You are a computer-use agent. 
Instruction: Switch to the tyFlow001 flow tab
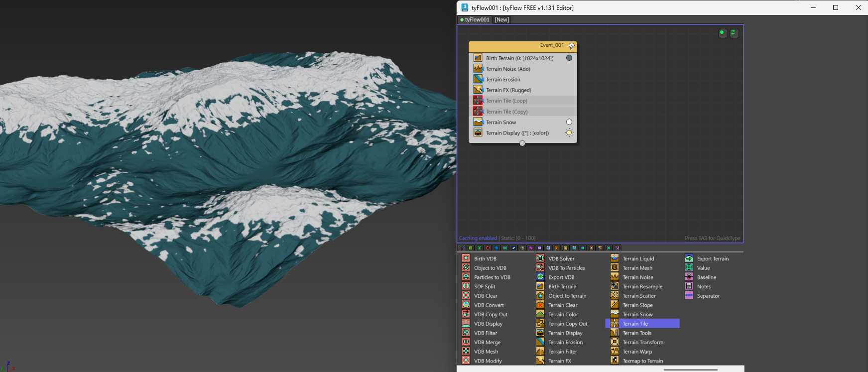point(475,20)
